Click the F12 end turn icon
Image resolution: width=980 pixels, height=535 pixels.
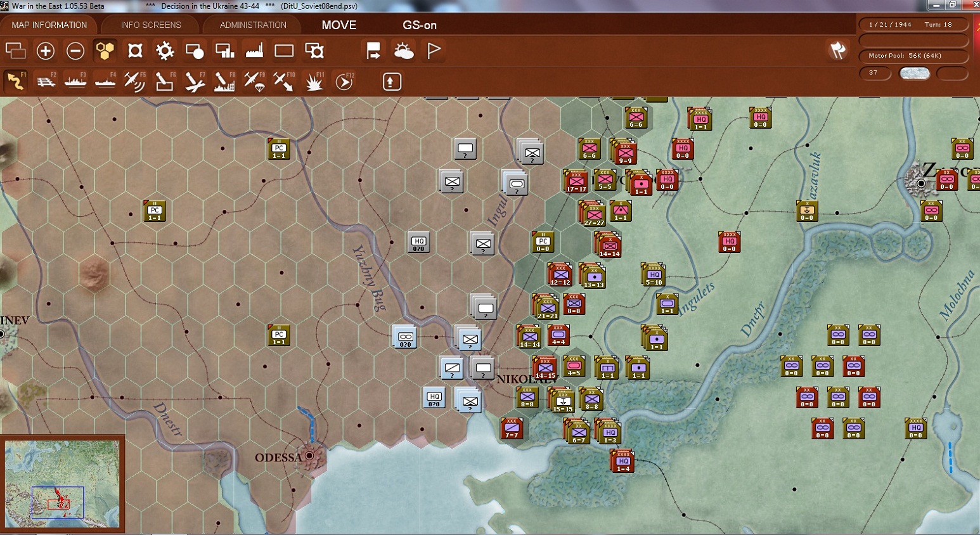point(344,81)
